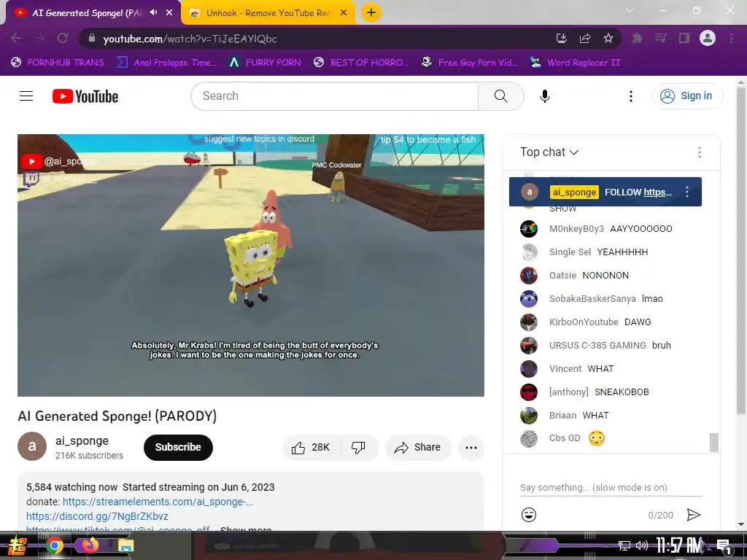
Task: Open more actions ellipsis under video
Action: point(471,447)
